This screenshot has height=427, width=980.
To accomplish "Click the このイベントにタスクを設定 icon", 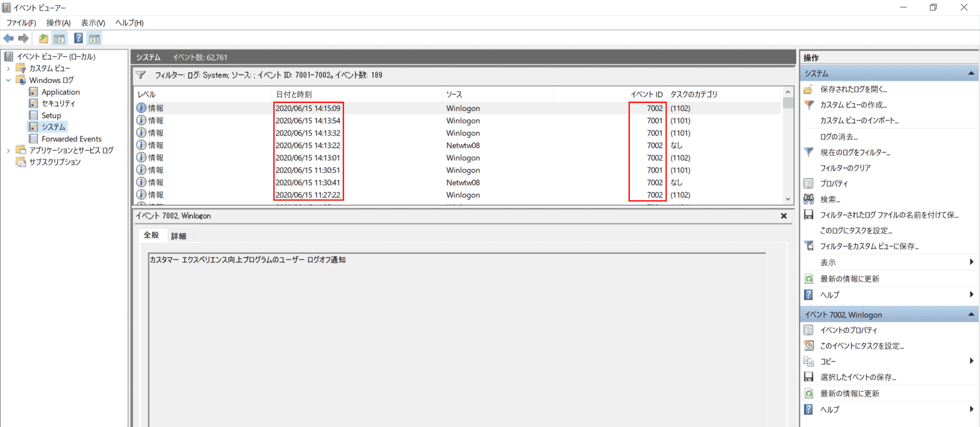I will [x=808, y=346].
